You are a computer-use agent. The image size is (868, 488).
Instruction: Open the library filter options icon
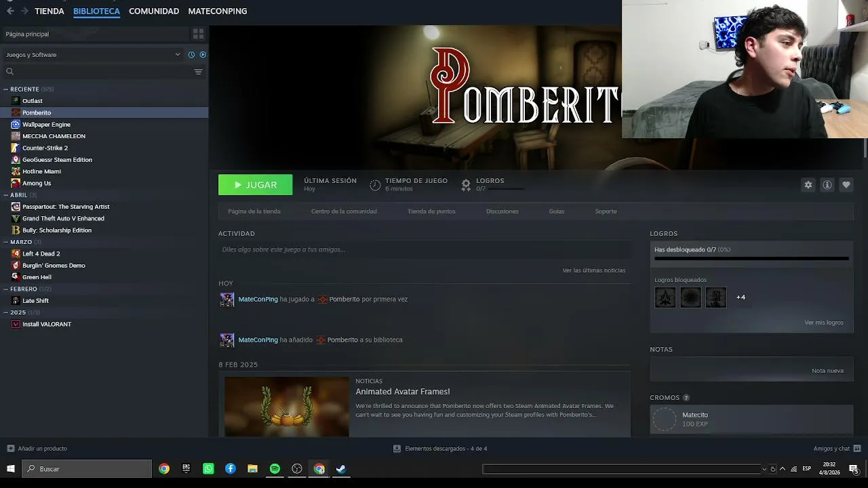click(199, 72)
